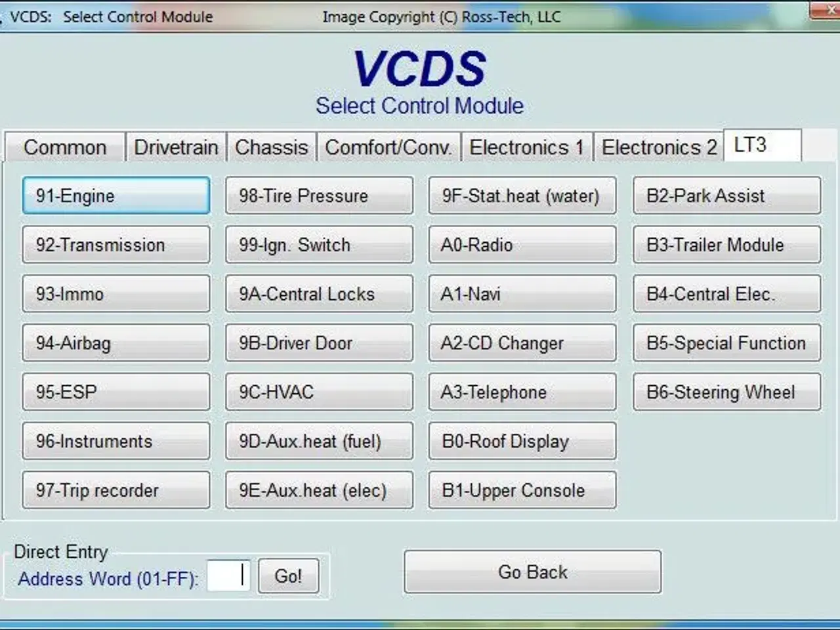Choose the 97-Trip recorder module
This screenshot has height=630, width=840.
[x=116, y=490]
